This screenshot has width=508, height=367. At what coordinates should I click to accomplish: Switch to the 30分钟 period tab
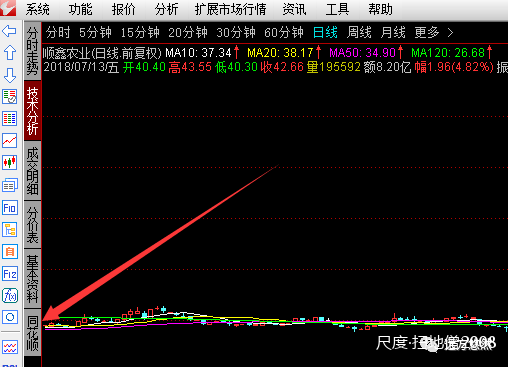[236, 33]
